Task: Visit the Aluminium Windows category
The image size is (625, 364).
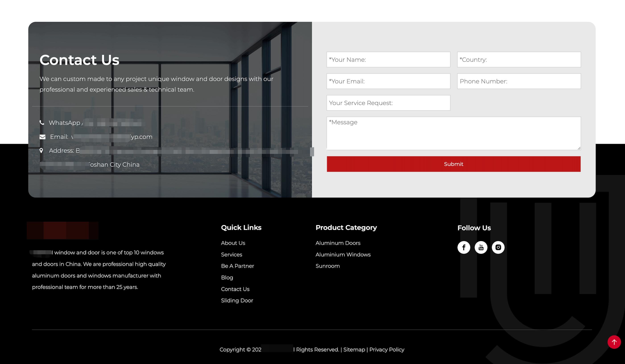Action: (x=343, y=254)
